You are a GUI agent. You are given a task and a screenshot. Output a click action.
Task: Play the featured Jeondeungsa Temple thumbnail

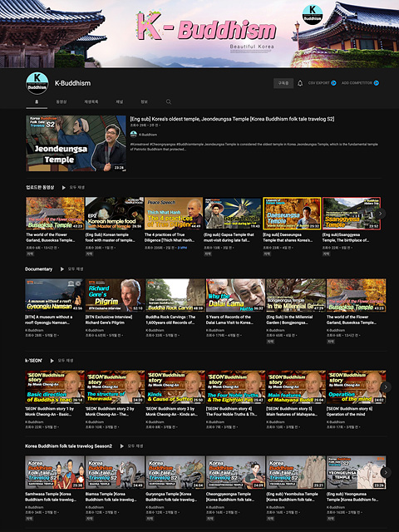(x=76, y=143)
